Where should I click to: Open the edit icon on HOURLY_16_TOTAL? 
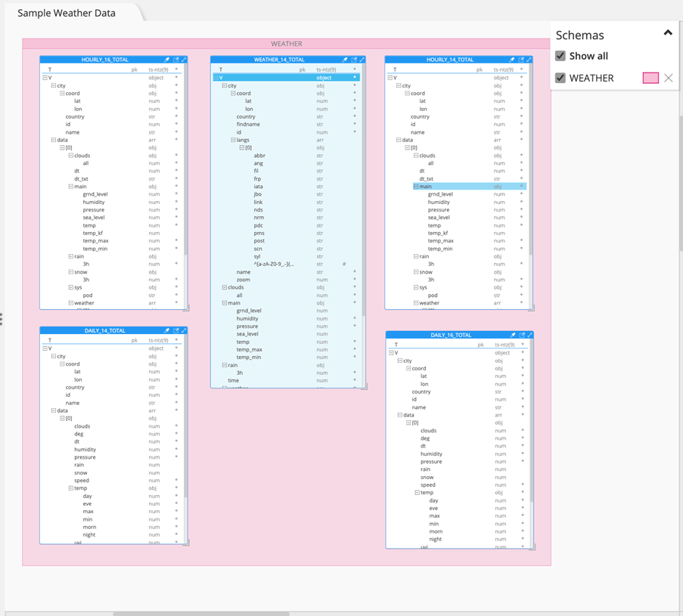(x=175, y=59)
